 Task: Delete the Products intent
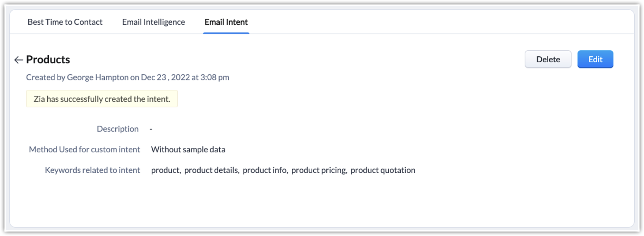click(x=548, y=59)
